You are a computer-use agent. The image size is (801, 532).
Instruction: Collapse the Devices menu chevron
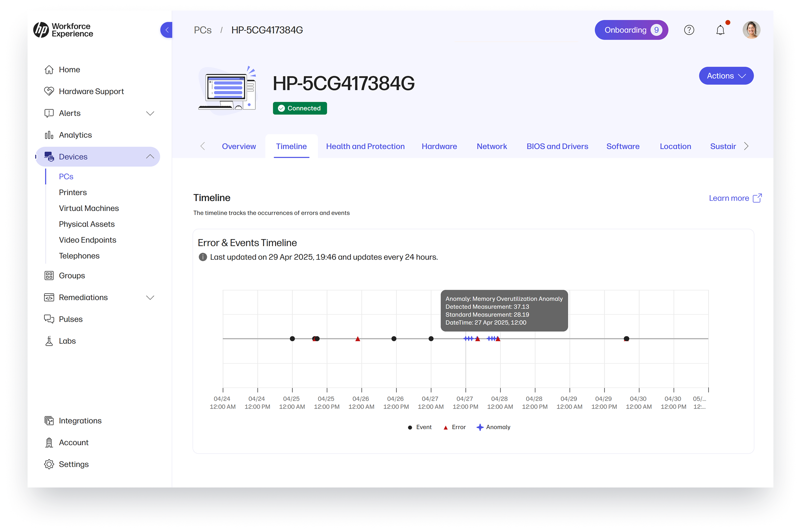point(150,156)
